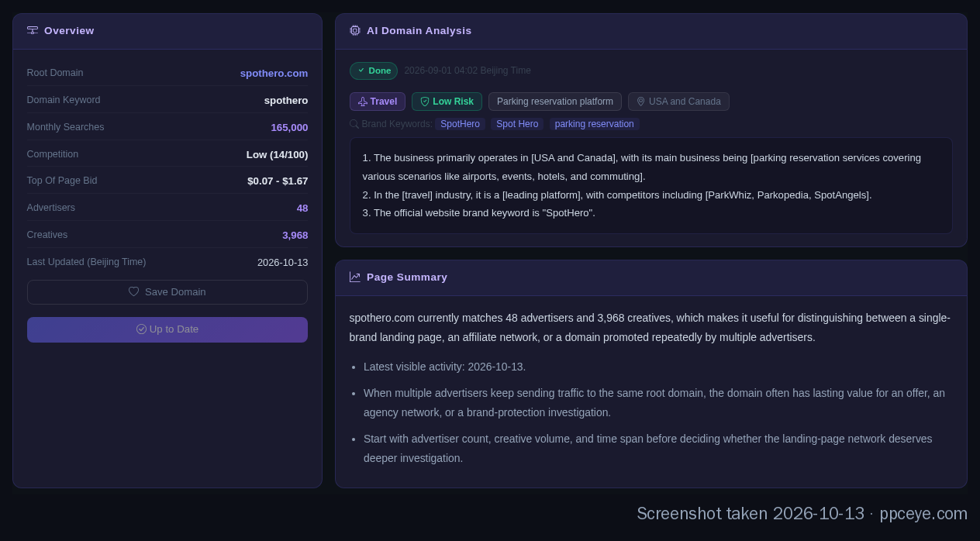Click the Advertisers count 48
The width and height of the screenshot is (980, 541).
click(x=302, y=208)
